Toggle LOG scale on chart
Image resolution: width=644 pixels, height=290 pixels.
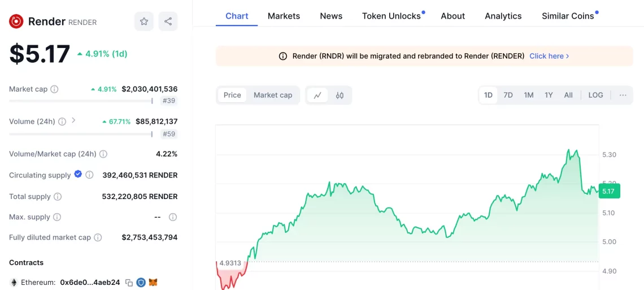[x=595, y=95]
